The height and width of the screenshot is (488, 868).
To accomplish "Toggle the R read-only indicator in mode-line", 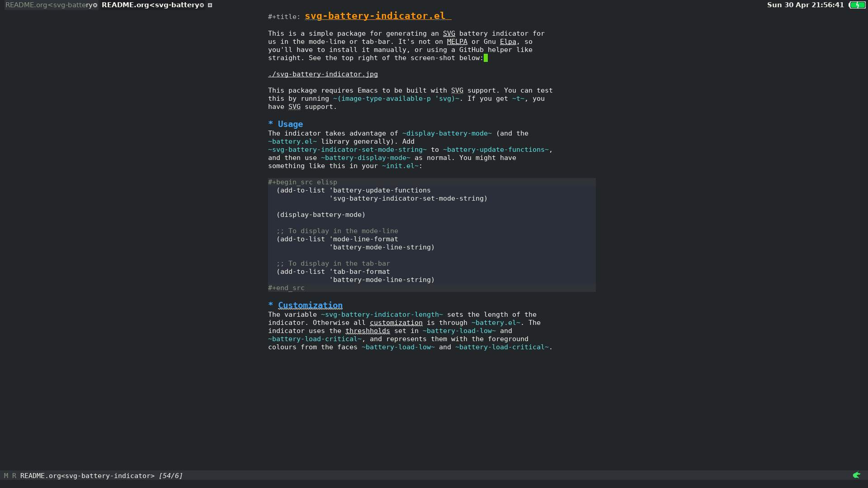I will (x=14, y=476).
